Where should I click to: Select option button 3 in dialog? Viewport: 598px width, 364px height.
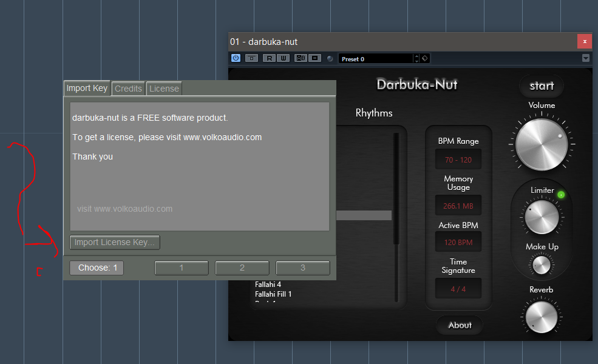303,268
